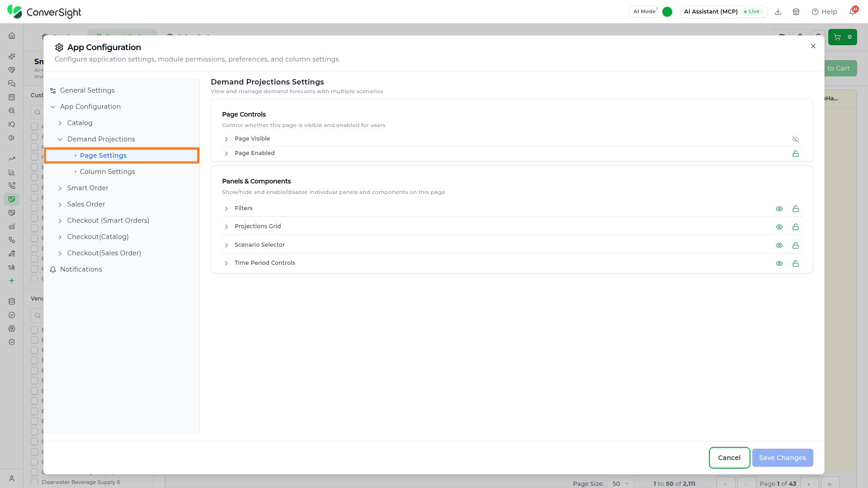
Task: Expand the Page Visible row chevron
Action: click(x=226, y=139)
